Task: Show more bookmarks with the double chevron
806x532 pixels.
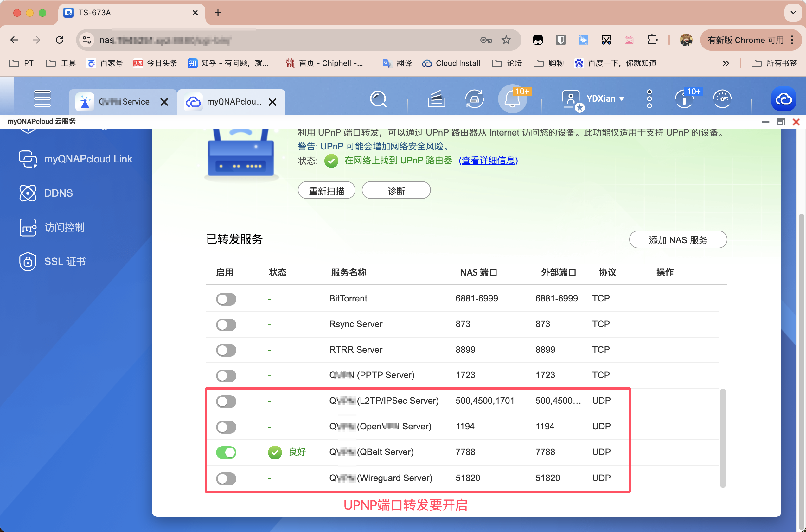Action: [x=726, y=63]
